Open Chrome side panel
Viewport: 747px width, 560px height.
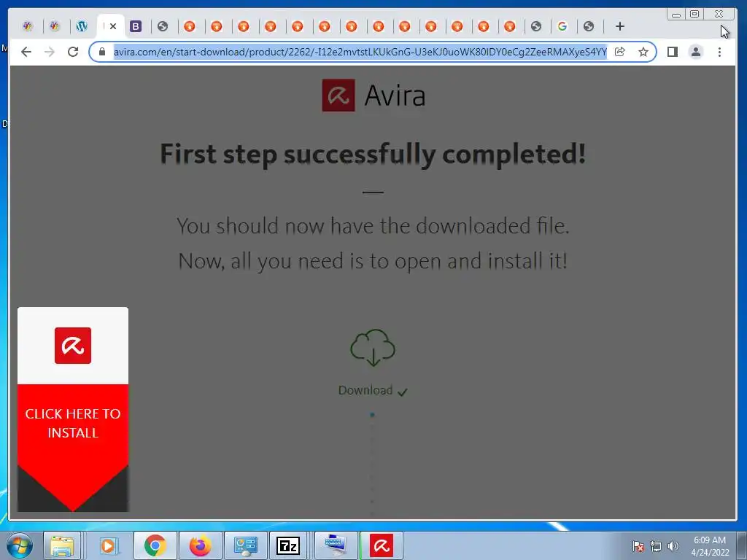[x=672, y=52]
